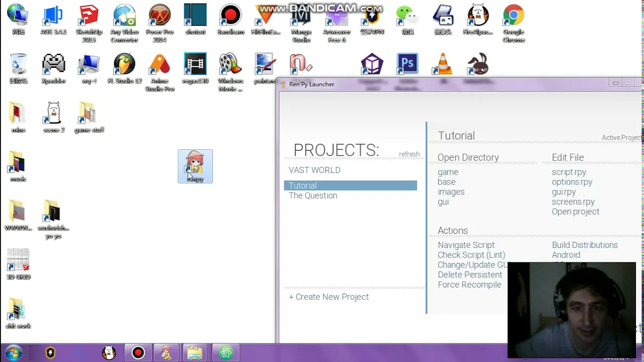Select the Google Chrome desktop icon
Screen dimensions: 644x362
(x=514, y=24)
